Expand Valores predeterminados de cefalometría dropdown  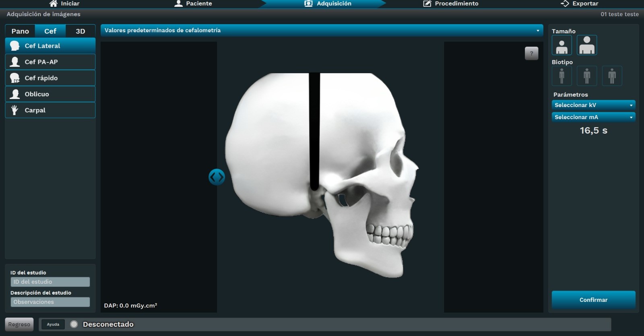pyautogui.click(x=322, y=31)
